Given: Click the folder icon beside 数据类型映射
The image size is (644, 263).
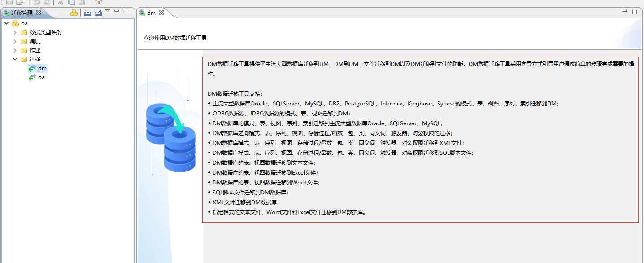Looking at the screenshot, I should pyautogui.click(x=24, y=32).
